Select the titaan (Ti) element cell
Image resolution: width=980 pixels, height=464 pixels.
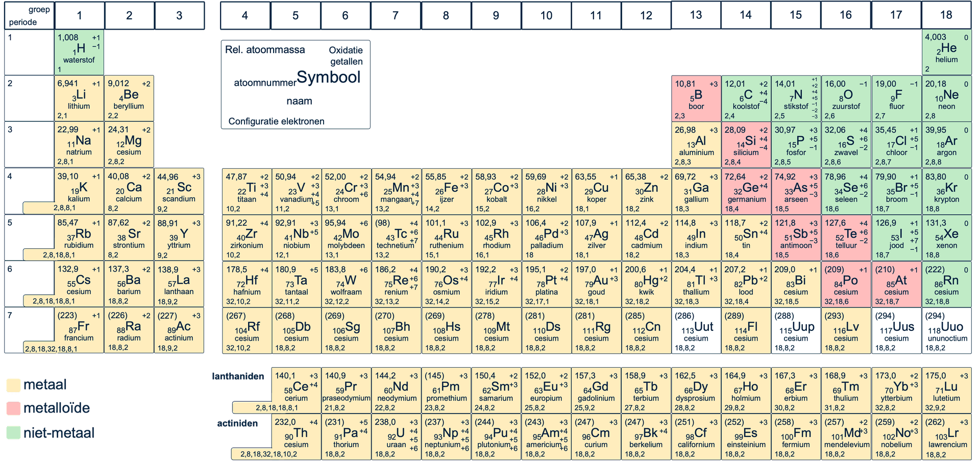247,191
